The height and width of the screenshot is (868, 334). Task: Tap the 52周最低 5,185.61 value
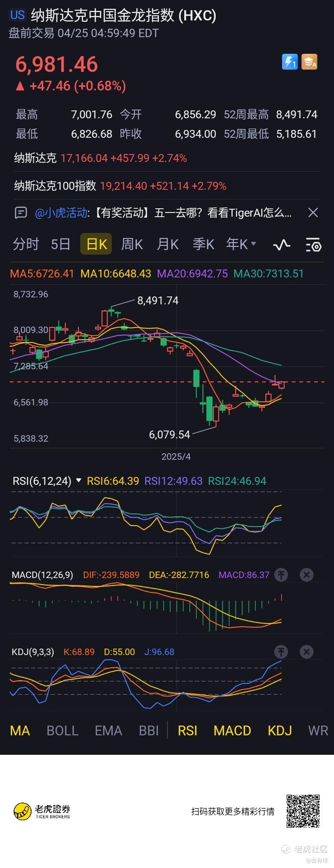click(x=296, y=134)
